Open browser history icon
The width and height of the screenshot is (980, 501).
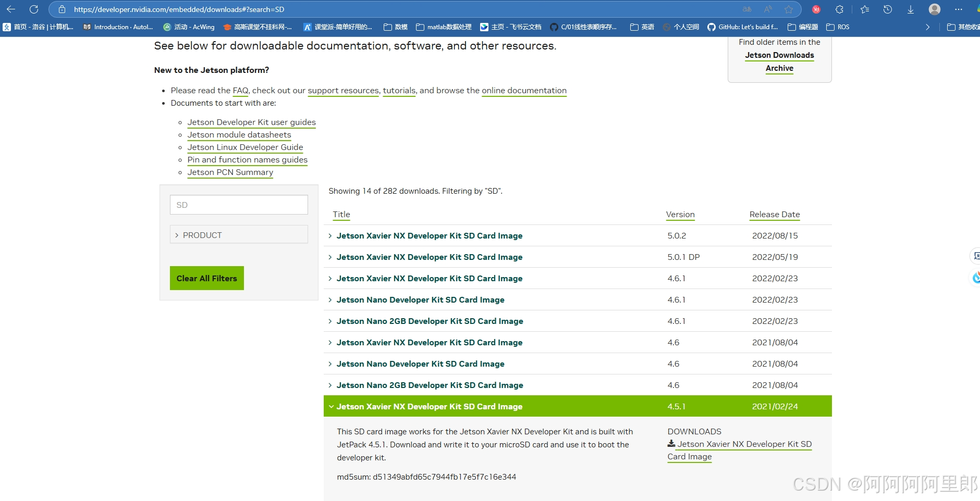pos(888,9)
